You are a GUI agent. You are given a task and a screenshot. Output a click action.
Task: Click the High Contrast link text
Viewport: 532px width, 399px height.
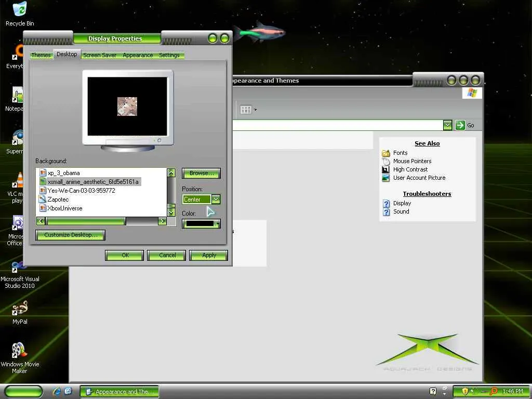click(410, 169)
